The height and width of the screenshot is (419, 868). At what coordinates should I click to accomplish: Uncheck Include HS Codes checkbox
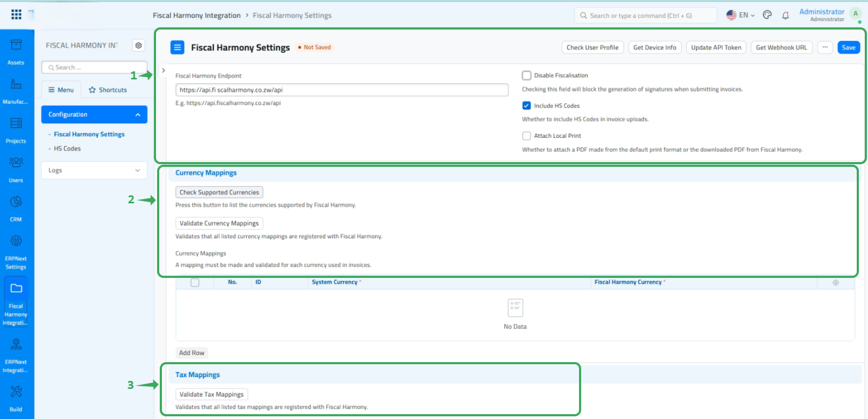pyautogui.click(x=526, y=106)
